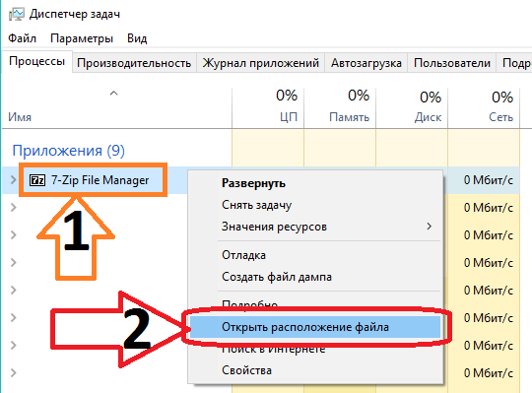Expand the fifth application row chevron

(x=13, y=290)
